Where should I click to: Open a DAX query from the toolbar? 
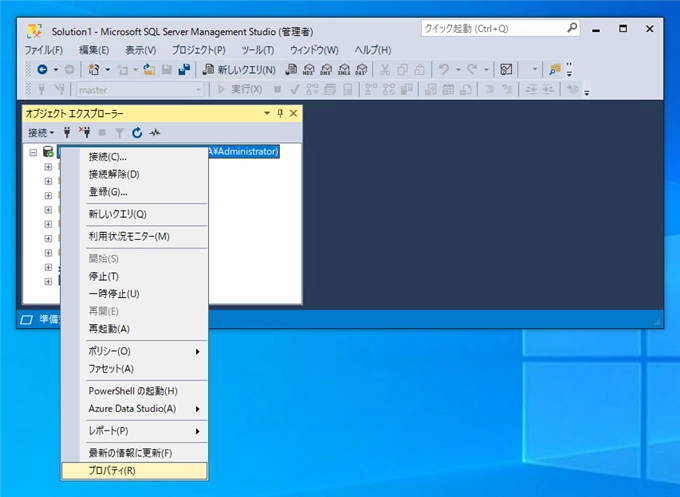point(361,69)
